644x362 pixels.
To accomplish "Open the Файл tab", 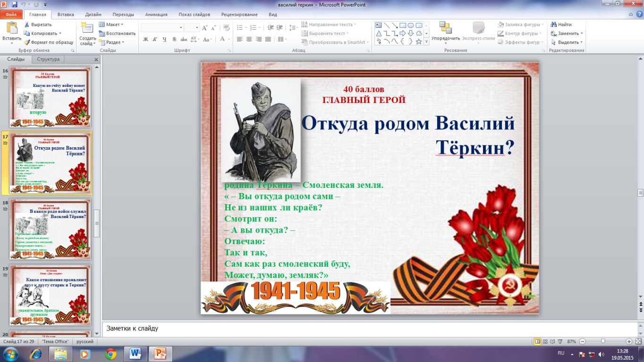I will pos(11,15).
